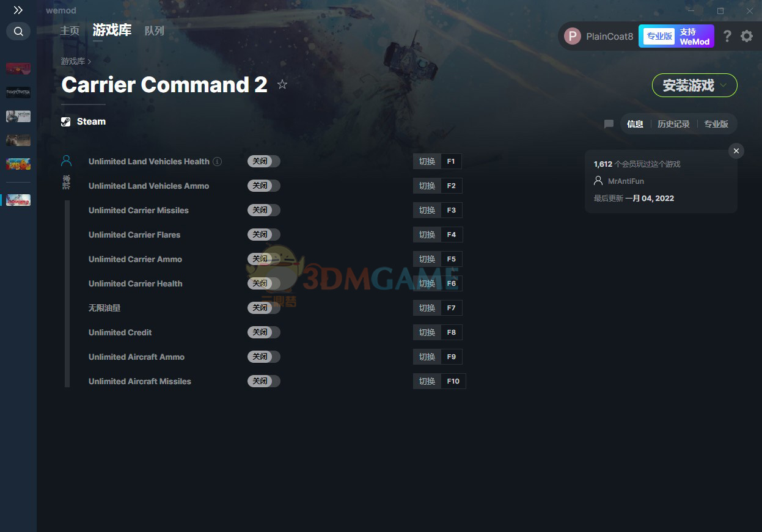Viewport: 762px width, 532px height.
Task: Expand the sidebar with double-chevron icon
Action: [x=18, y=10]
